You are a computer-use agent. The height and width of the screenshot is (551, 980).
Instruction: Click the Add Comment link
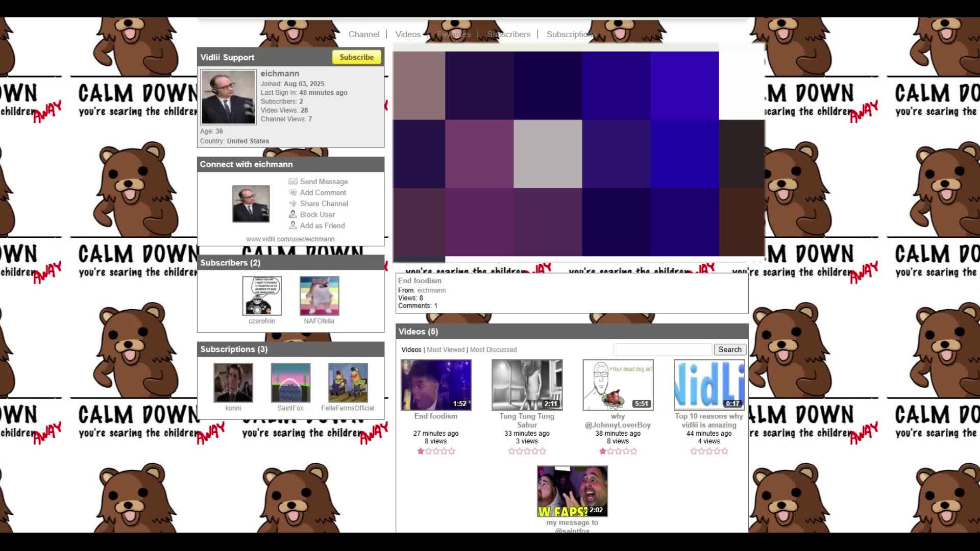323,192
